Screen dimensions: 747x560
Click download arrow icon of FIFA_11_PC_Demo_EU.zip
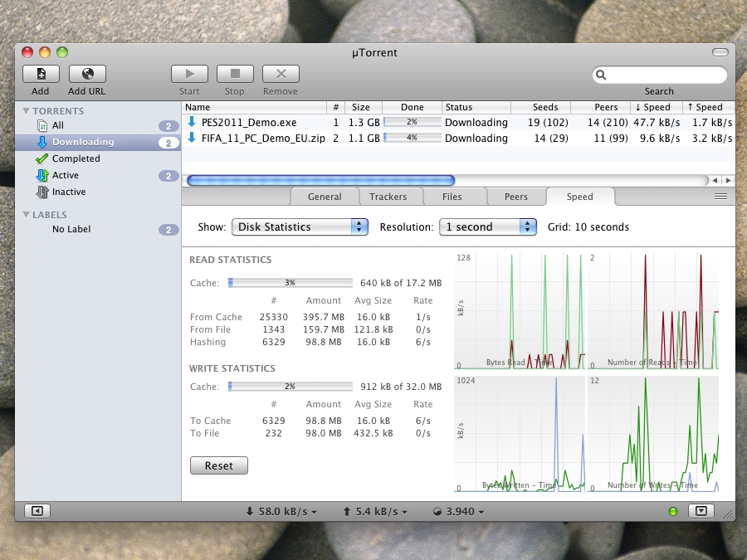[192, 138]
